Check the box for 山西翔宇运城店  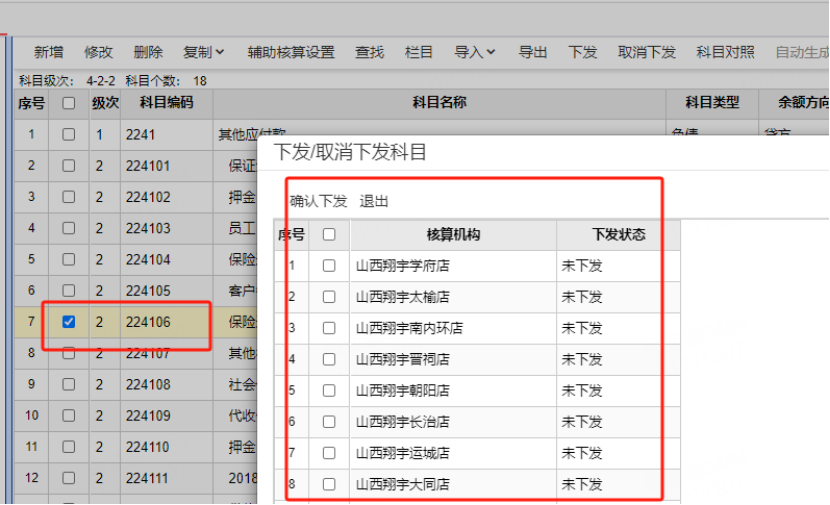point(329,453)
